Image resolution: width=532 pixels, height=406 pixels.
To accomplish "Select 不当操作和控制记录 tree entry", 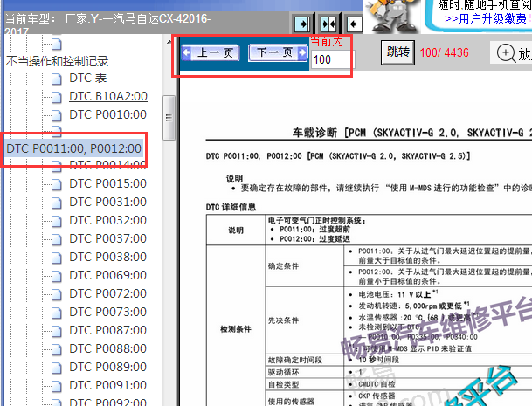I will coord(57,61).
